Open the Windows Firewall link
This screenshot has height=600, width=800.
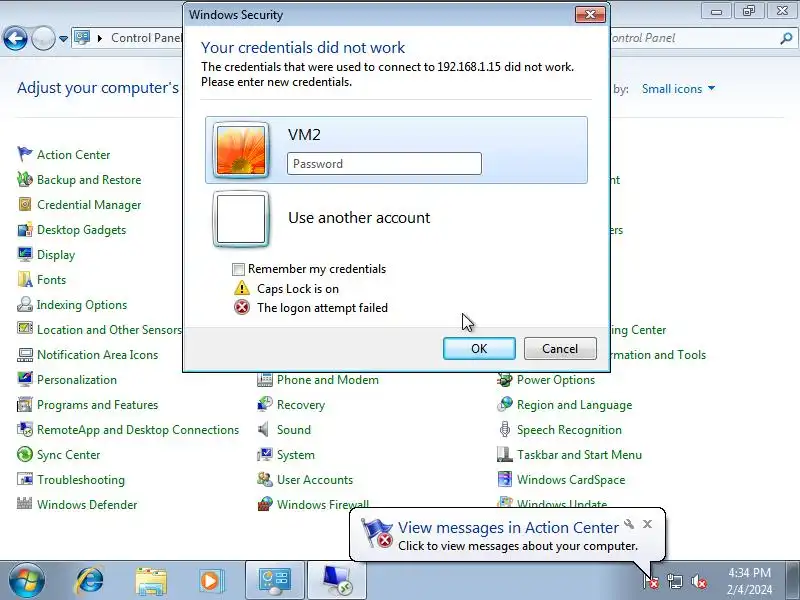[x=322, y=504]
